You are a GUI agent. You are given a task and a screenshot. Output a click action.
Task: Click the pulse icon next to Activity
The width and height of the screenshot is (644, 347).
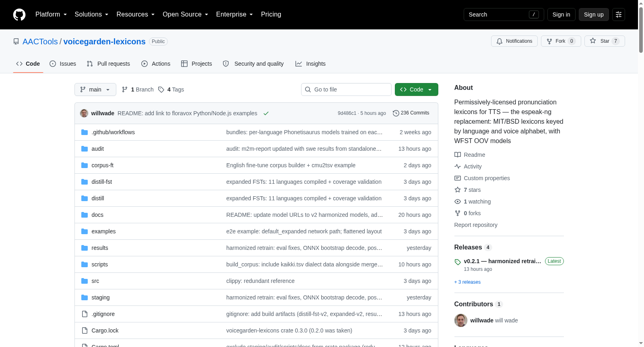click(x=458, y=166)
